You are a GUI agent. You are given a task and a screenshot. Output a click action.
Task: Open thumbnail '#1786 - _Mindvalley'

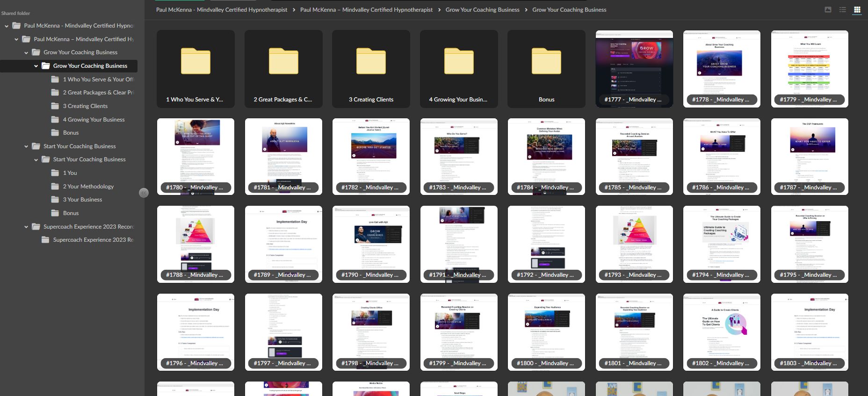(722, 157)
